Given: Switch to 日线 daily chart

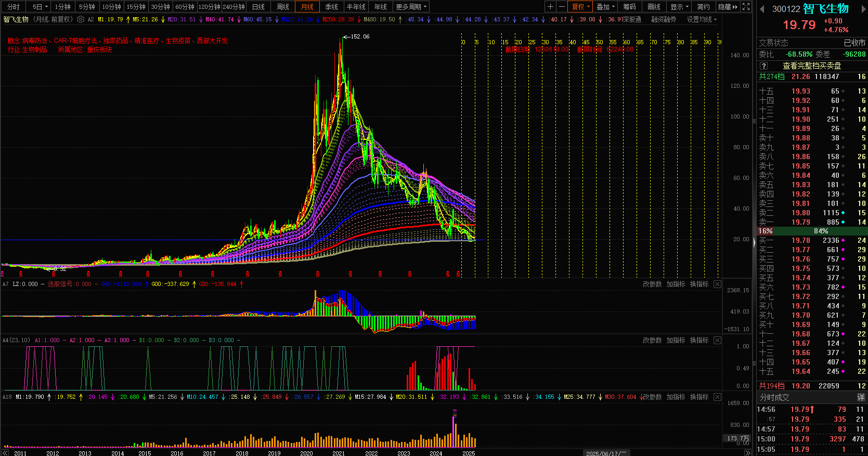Looking at the screenshot, I should [258, 7].
